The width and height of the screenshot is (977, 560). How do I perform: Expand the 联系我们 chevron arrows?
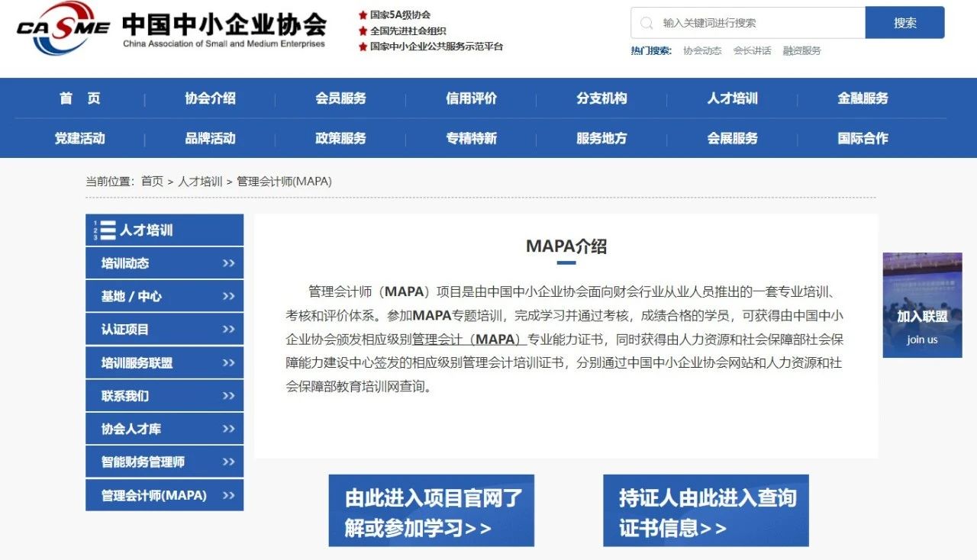(228, 396)
